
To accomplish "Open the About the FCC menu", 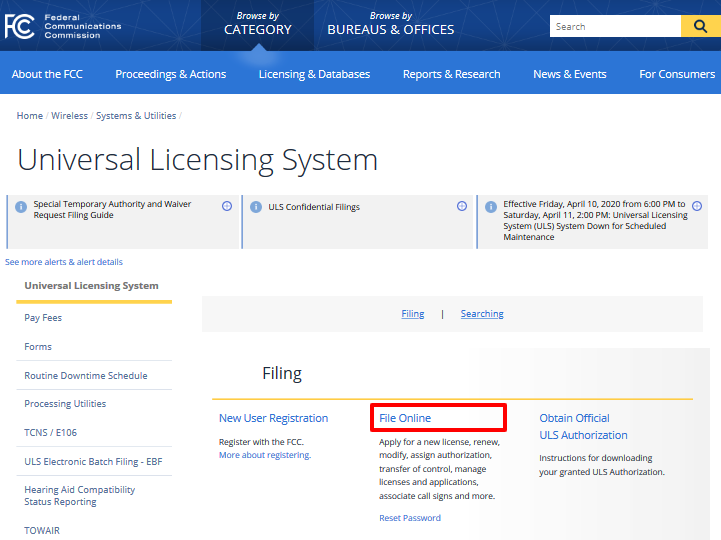I will click(x=47, y=74).
